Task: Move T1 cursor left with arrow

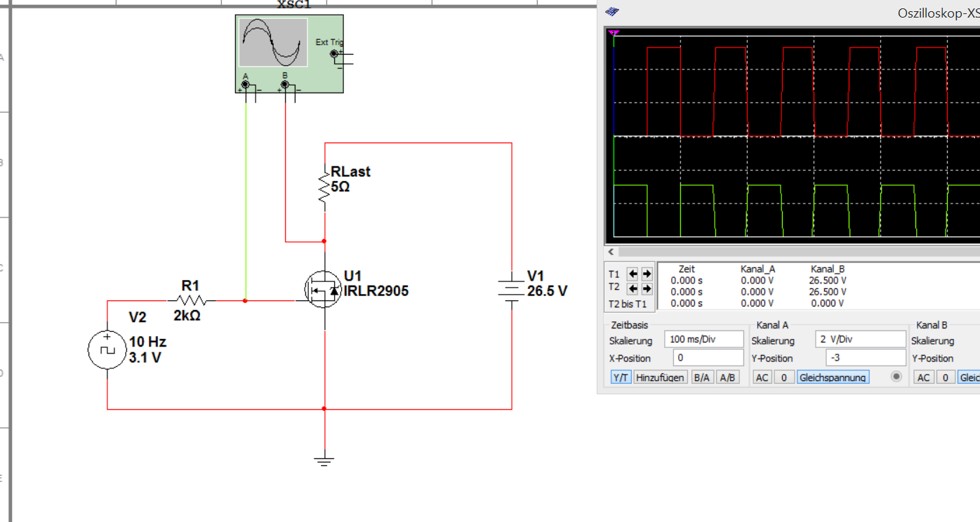Action: coord(633,274)
